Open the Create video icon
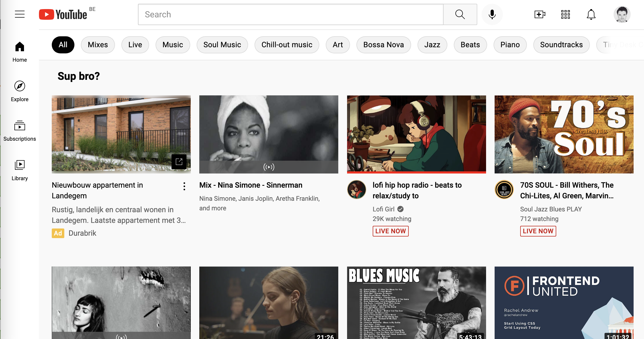 [540, 14]
